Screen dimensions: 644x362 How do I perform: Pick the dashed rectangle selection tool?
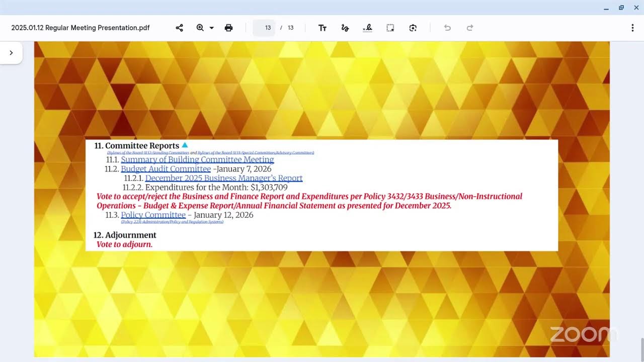tap(390, 28)
